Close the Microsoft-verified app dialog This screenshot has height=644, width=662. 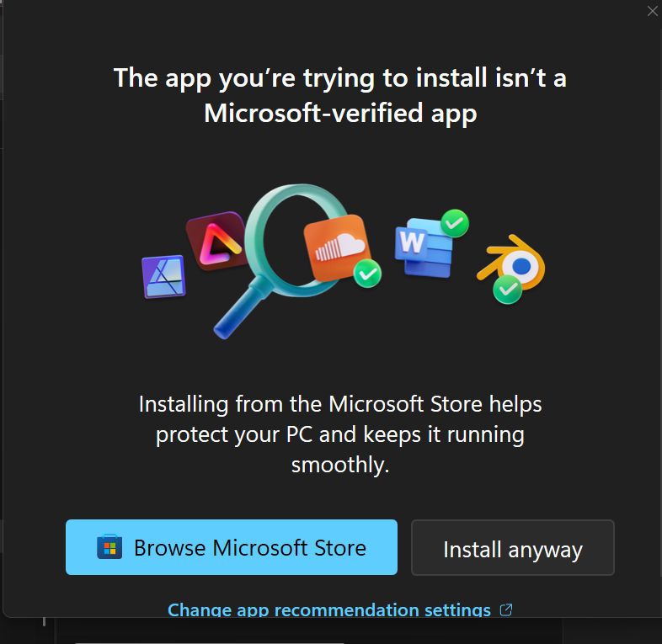pyautogui.click(x=652, y=11)
